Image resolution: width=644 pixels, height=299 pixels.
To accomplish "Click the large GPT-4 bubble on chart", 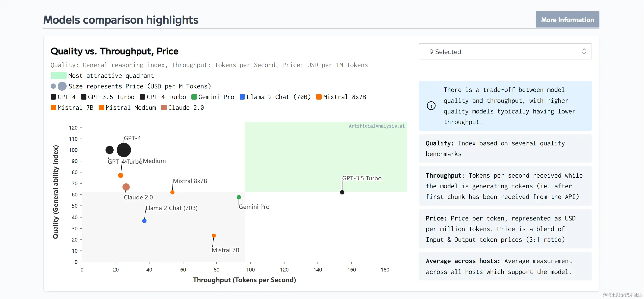I will 124,150.
